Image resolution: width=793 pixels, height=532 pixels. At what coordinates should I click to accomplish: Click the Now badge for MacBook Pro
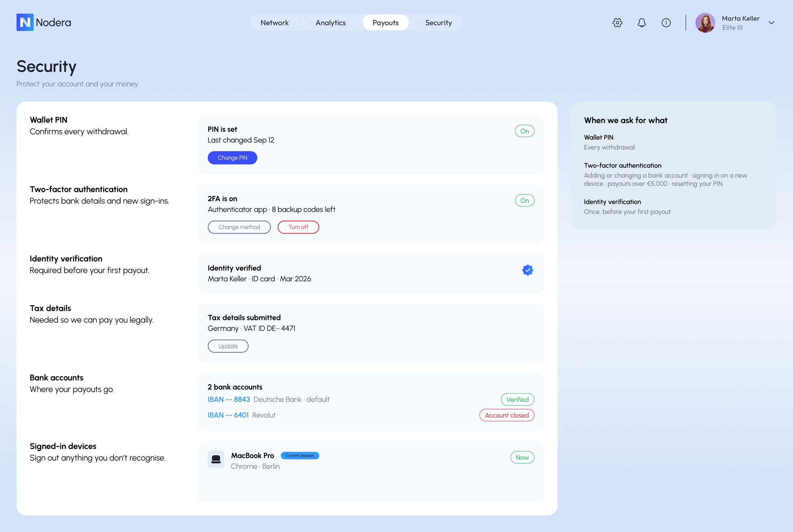(x=522, y=457)
